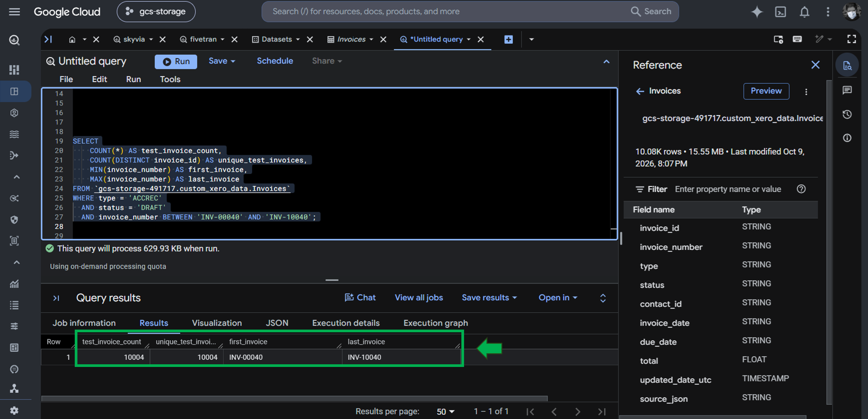Switch to Execution graph tab

pyautogui.click(x=436, y=323)
